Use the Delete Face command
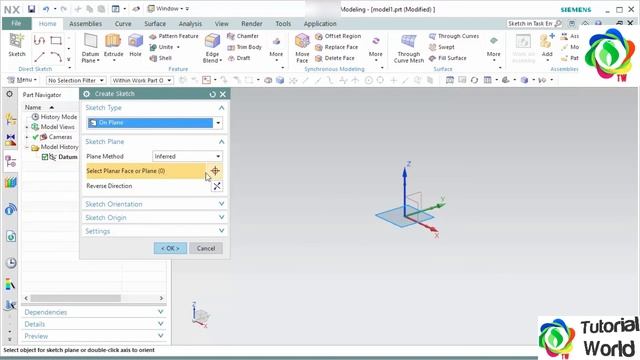The height and width of the screenshot is (360, 640). pos(335,58)
